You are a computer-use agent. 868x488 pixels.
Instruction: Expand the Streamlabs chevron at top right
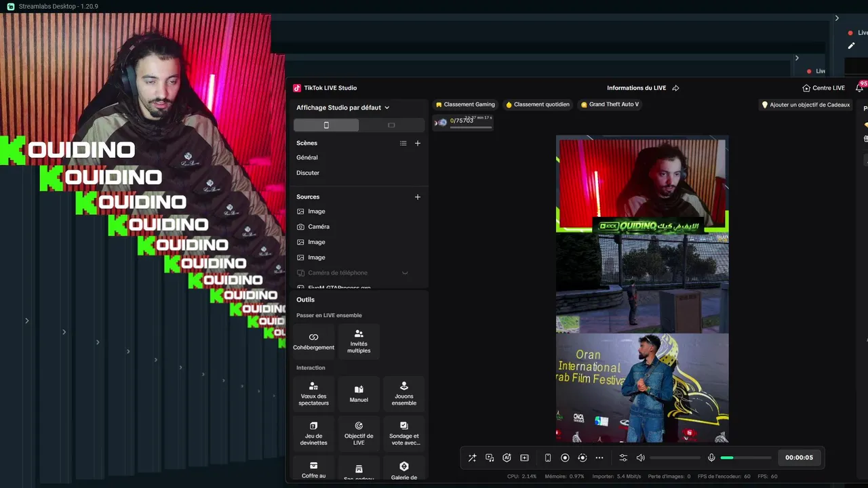click(x=837, y=18)
